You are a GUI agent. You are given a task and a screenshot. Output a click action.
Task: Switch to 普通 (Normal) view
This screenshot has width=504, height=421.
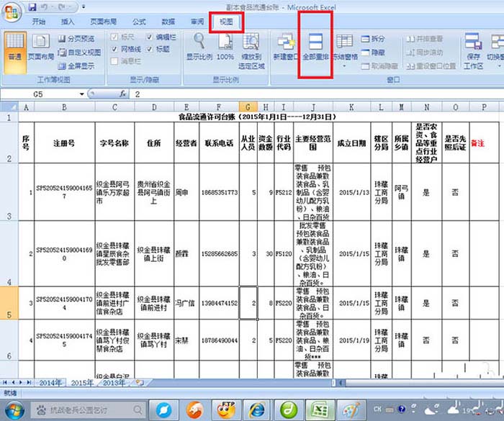pyautogui.click(x=14, y=45)
